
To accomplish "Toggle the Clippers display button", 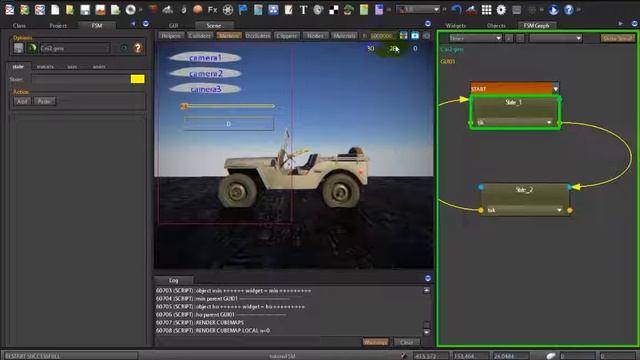I will click(x=287, y=36).
